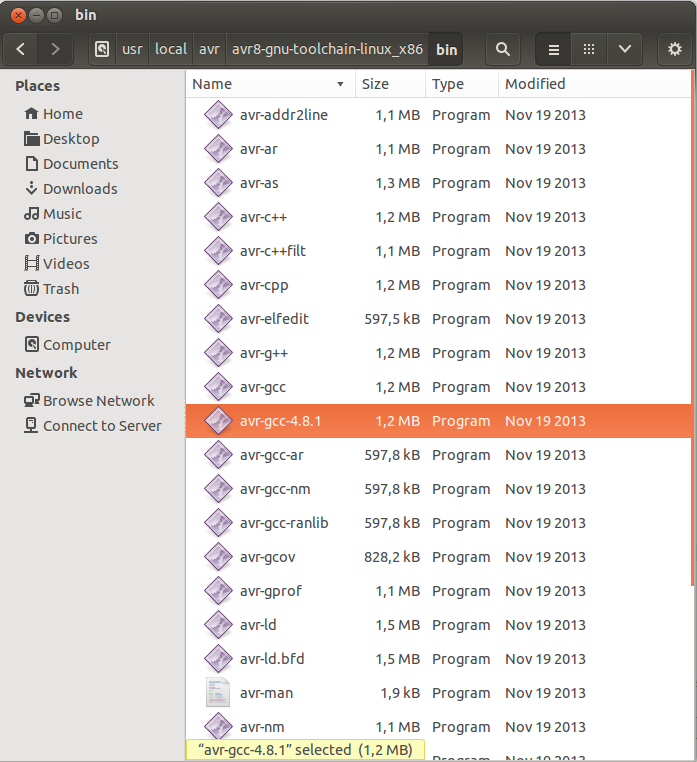Viewport: 697px width, 762px height.
Task: Click the avr-elfedit program icon
Action: pos(218,319)
